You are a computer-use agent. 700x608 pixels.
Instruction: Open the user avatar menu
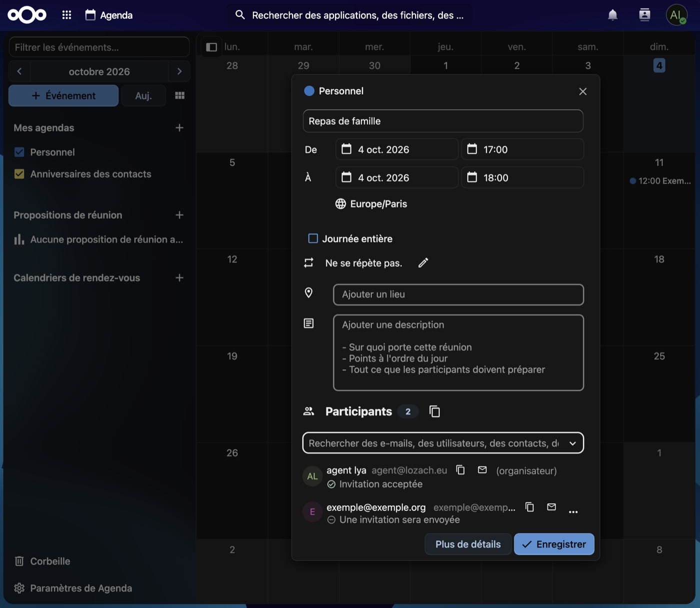click(x=676, y=15)
